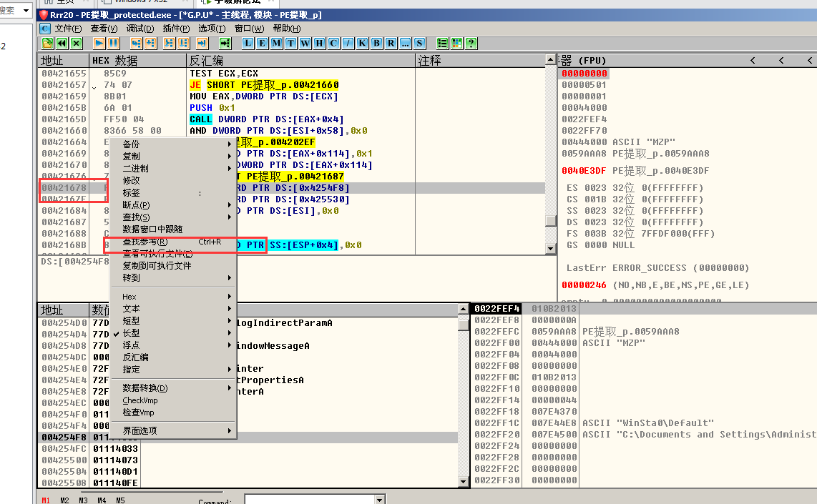
Task: Click the Step over toolbar icon
Action: click(x=150, y=43)
